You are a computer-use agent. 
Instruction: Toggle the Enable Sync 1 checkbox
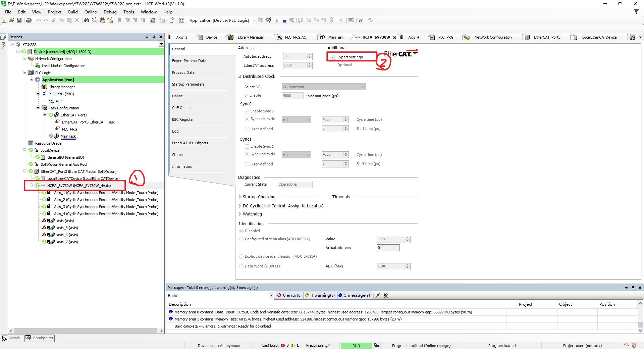(x=247, y=146)
